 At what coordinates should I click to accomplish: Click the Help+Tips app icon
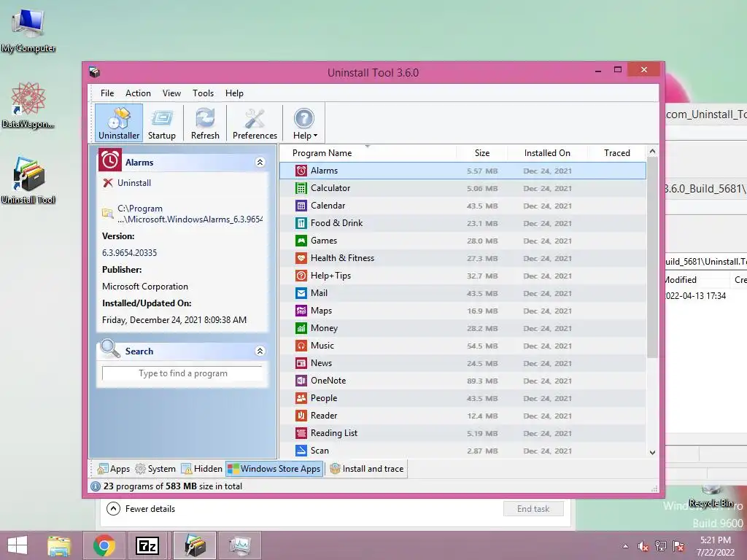[301, 276]
